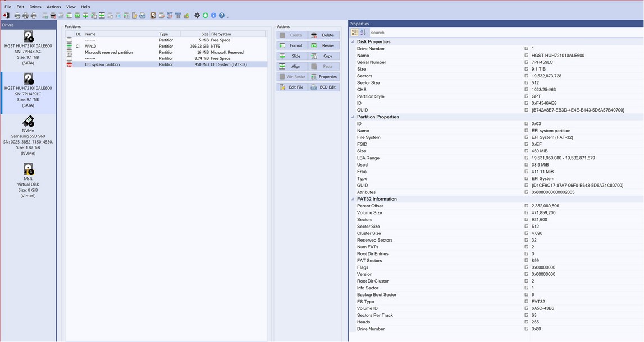Click the copy icon beside Serial Number value

point(527,62)
